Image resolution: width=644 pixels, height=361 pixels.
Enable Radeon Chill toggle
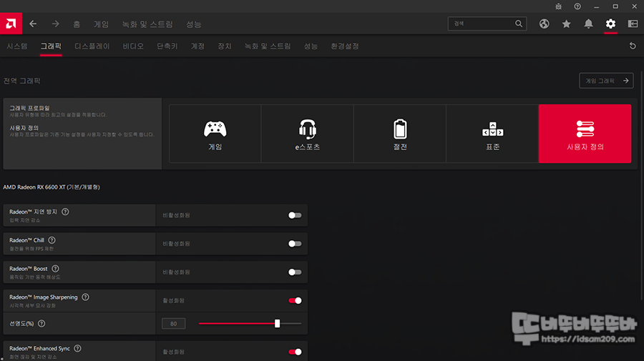295,244
